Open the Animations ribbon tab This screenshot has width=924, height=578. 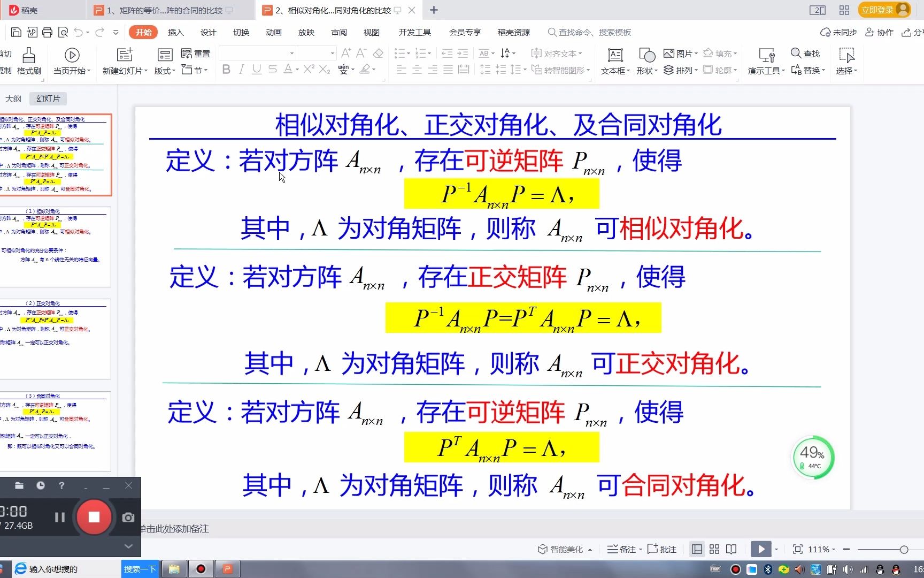pos(274,32)
